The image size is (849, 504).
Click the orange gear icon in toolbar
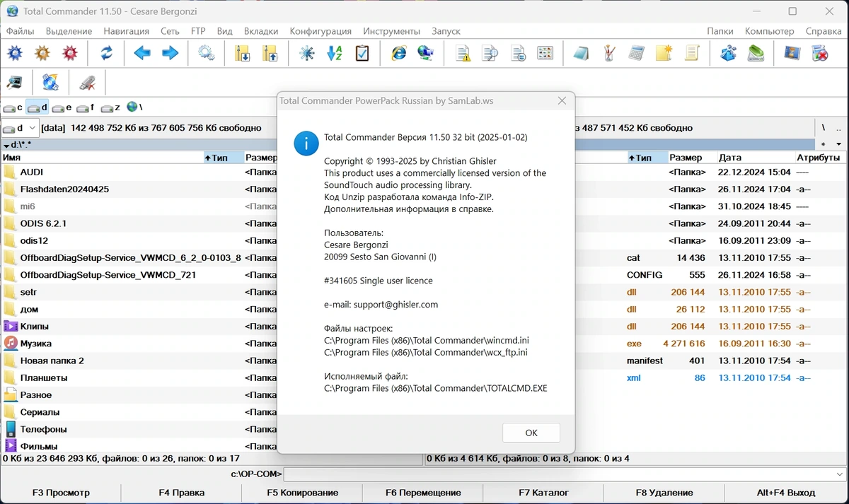click(x=42, y=53)
